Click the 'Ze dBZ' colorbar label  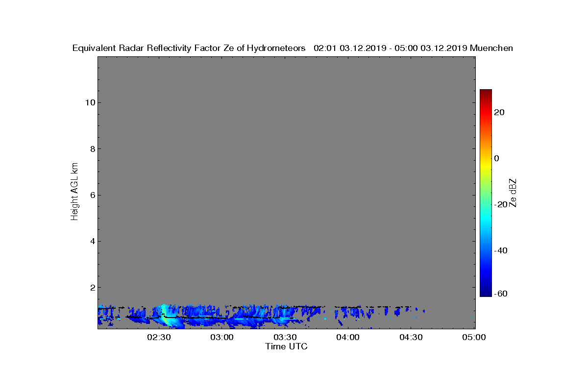(x=513, y=193)
